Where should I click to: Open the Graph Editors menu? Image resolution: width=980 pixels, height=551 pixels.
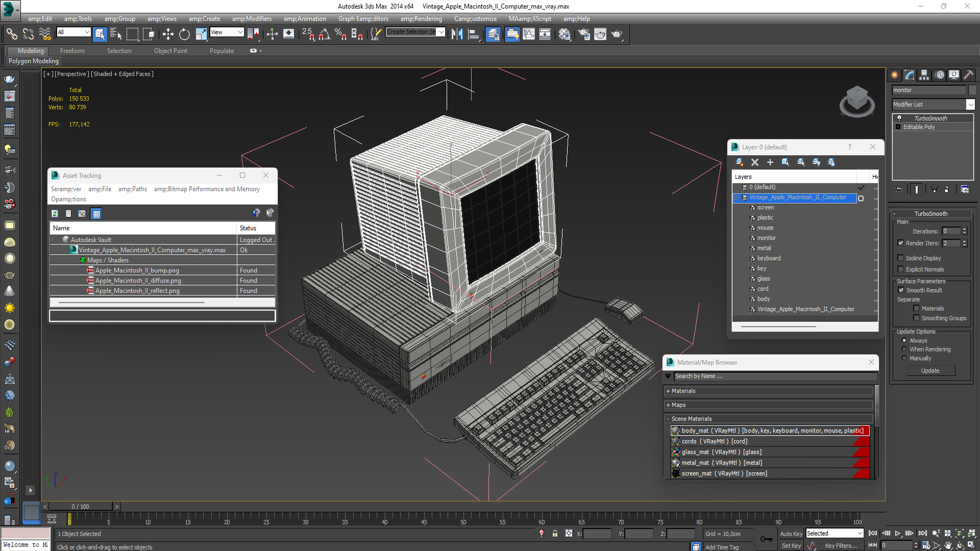click(363, 19)
